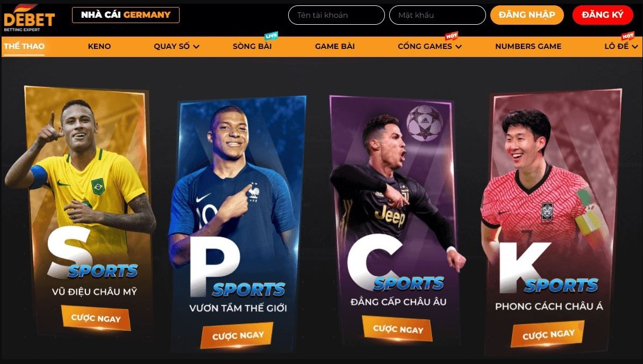
Task: Select the K Sports logo
Action: [x=548, y=268]
